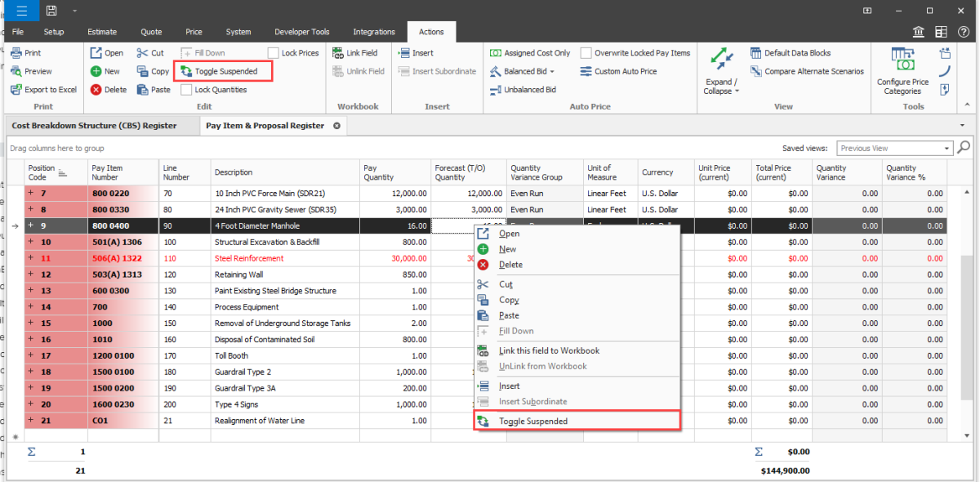The image size is (980, 482).
Task: Sort by the Description column header
Action: [234, 172]
